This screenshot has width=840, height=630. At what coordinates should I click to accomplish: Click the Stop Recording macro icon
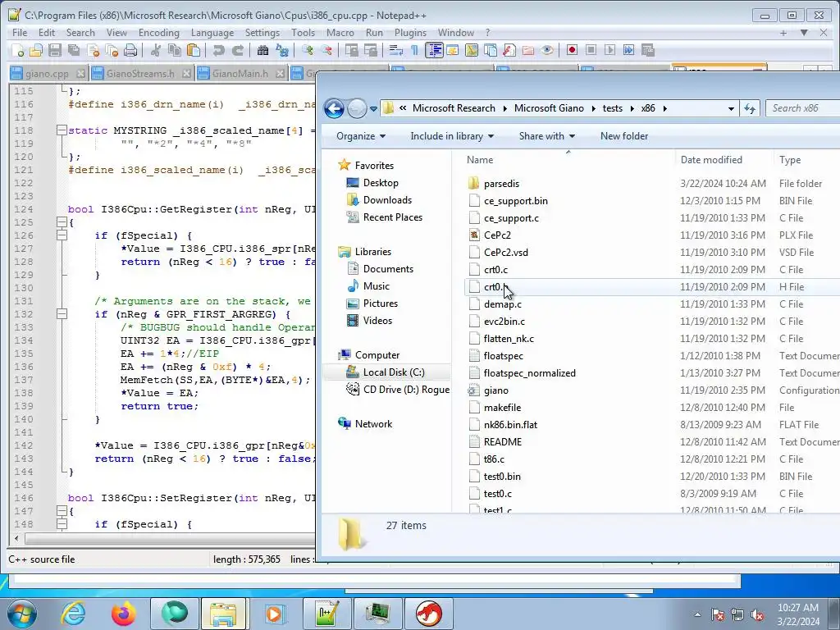591,50
